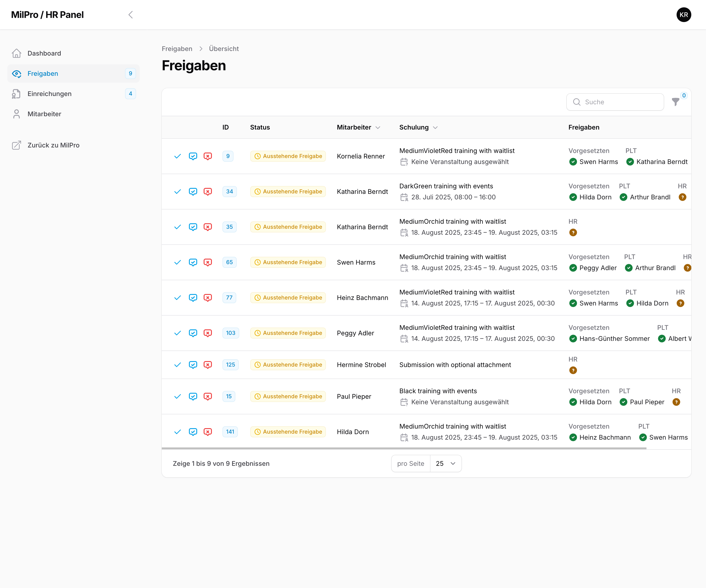Screen dimensions: 706x588
Task: Sort by Mitarbeiter column
Action: tap(358, 127)
